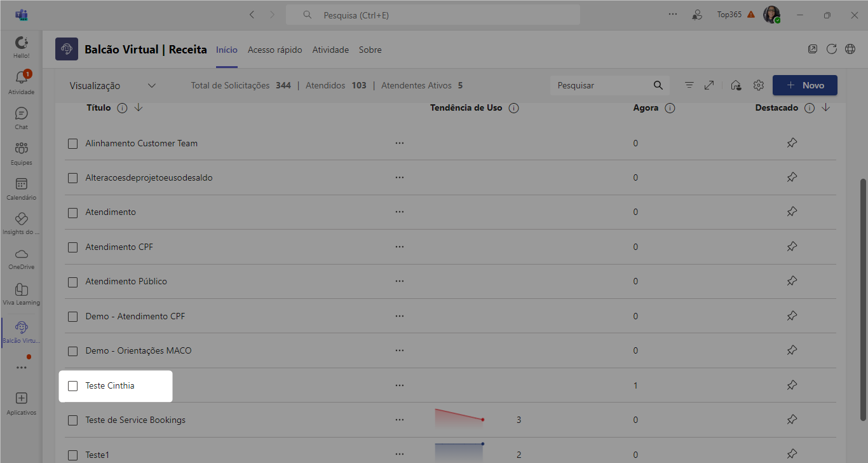The width and height of the screenshot is (868, 463).
Task: Open settings and more ellipsis in title bar
Action: coord(673,14)
